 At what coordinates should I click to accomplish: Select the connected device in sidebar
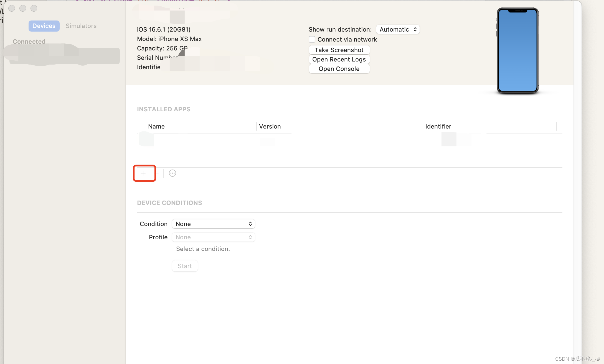(x=64, y=55)
